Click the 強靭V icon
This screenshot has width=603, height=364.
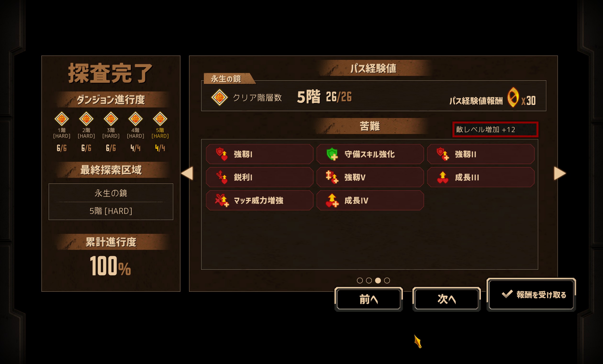(332, 177)
